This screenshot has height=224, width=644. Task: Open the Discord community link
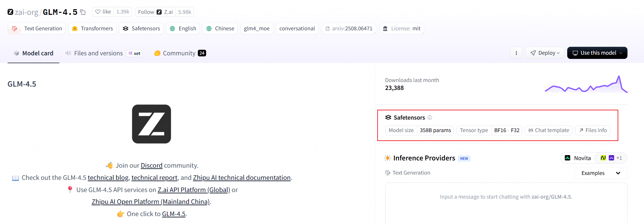click(x=152, y=165)
